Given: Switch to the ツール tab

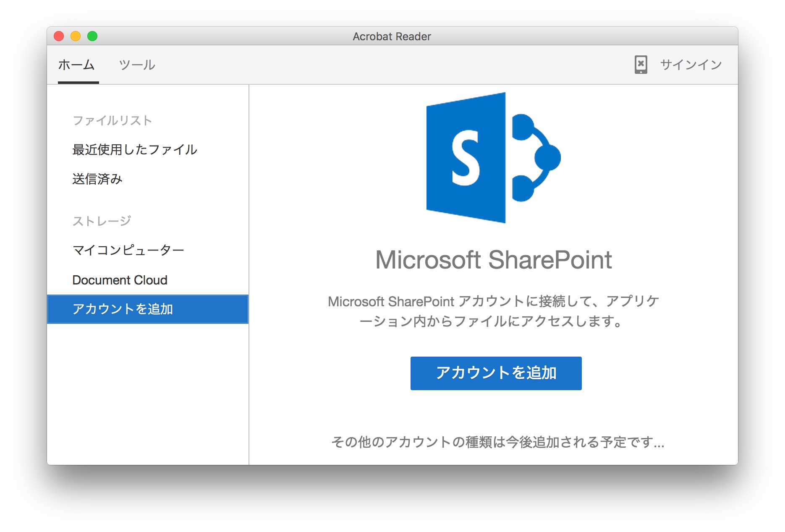Looking at the screenshot, I should [x=137, y=65].
